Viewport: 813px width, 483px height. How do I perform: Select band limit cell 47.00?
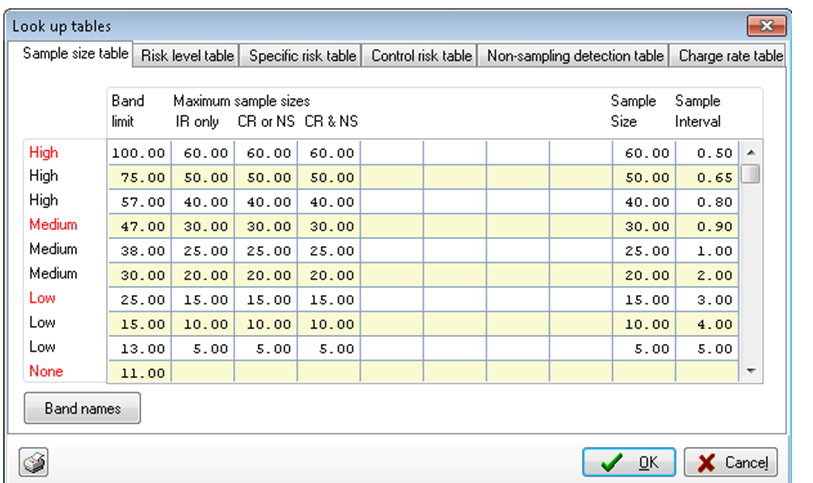pos(139,226)
